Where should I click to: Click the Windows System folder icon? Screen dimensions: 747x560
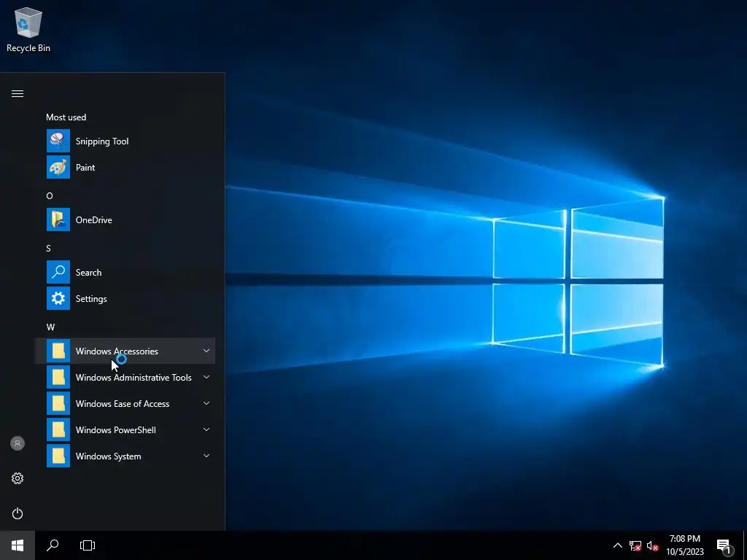[x=58, y=456]
